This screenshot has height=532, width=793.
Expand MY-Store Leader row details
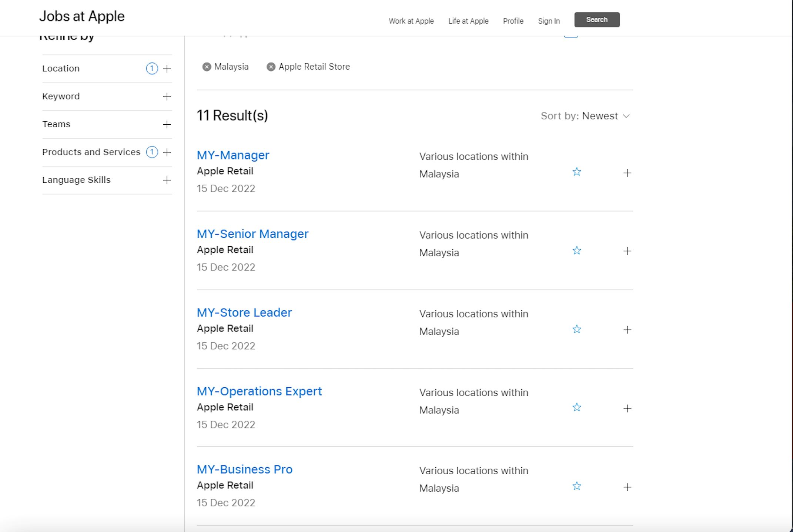pyautogui.click(x=627, y=330)
